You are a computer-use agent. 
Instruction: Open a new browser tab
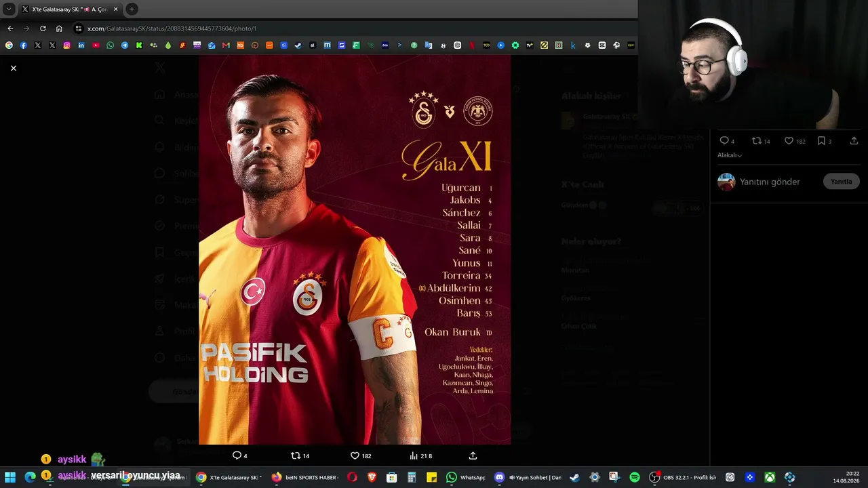tap(132, 9)
